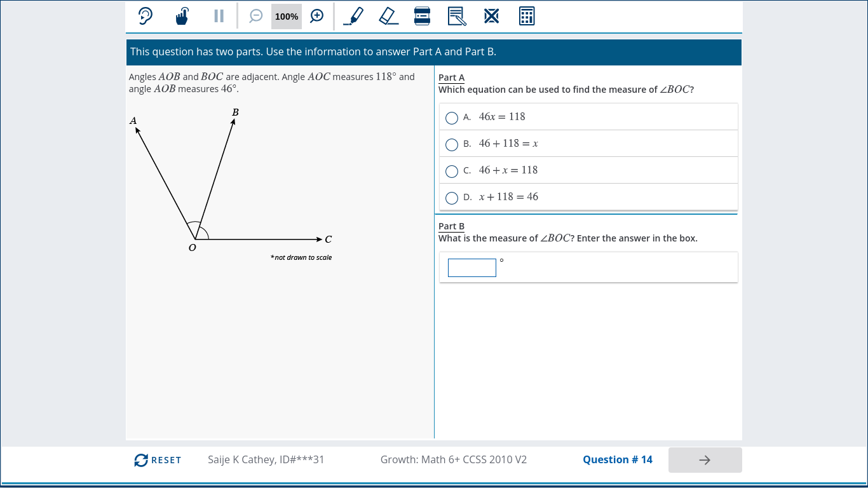Open the text-to-speech ear tool
Screen dimensions: 868x488
coord(146,16)
